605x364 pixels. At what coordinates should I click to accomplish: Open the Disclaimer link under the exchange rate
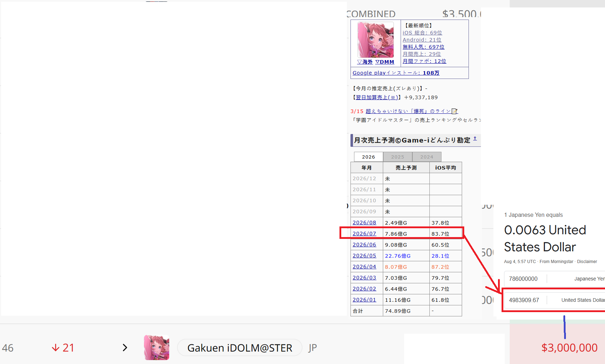click(587, 262)
